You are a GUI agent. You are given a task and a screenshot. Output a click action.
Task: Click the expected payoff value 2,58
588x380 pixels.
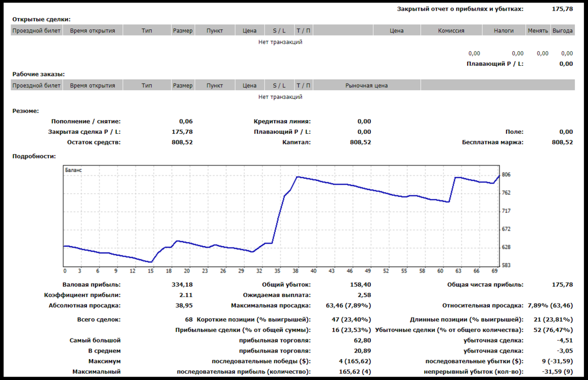pos(364,295)
